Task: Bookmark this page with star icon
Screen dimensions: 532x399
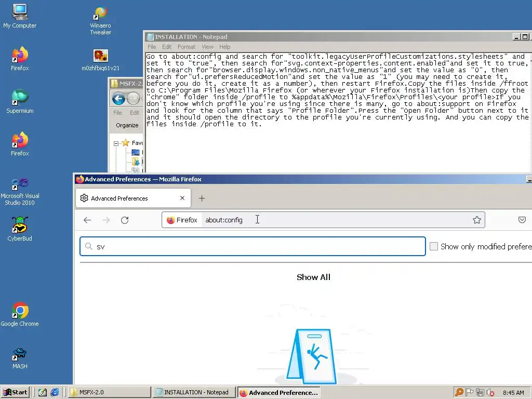Action: [477, 220]
